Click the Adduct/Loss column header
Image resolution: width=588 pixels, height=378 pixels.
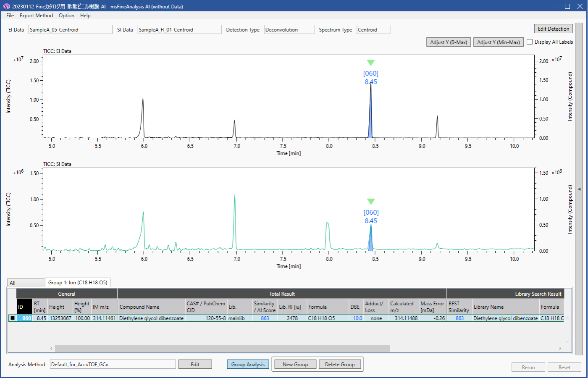pos(375,307)
